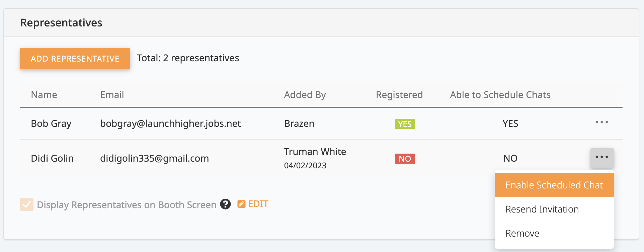644x252 pixels.
Task: Click the Email column header
Action: pyautogui.click(x=112, y=95)
